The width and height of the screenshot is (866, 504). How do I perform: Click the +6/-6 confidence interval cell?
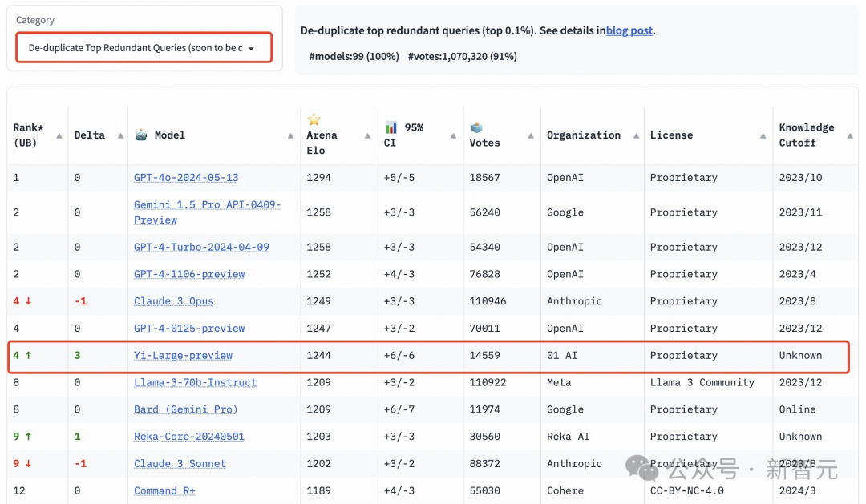(x=399, y=356)
